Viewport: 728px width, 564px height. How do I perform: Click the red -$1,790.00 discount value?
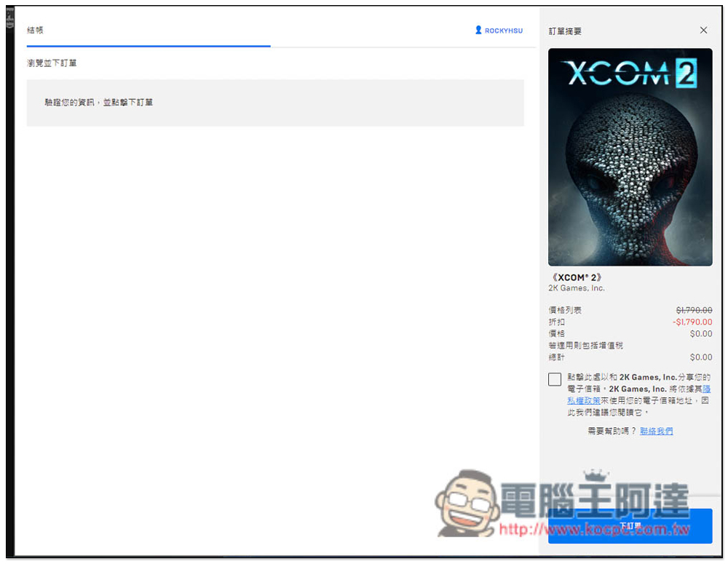[x=692, y=322]
